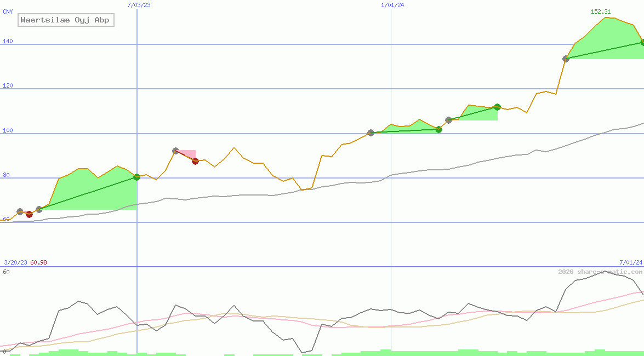Image resolution: width=644 pixels, height=356 pixels.
Task: Click the red marker ending the pink loss area
Action: click(x=195, y=161)
